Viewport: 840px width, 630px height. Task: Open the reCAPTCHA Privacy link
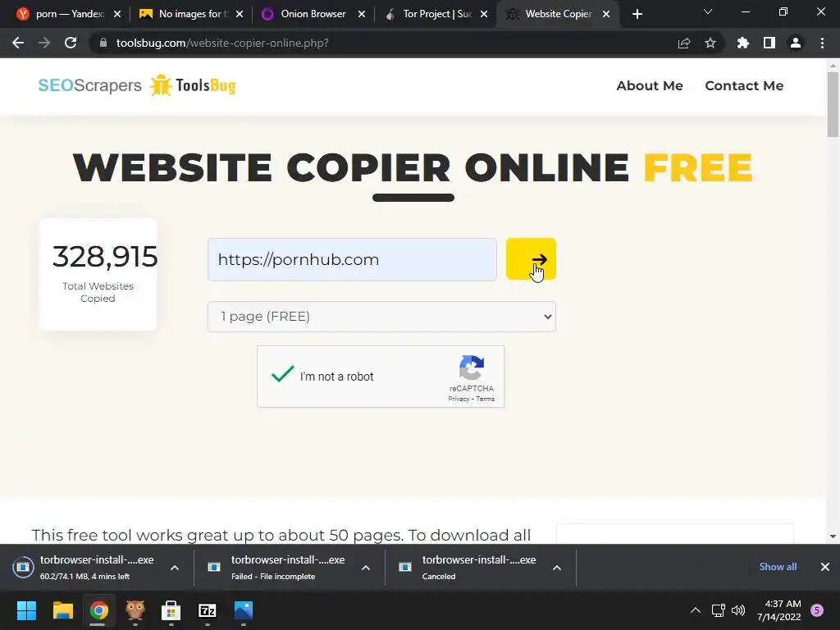[x=459, y=399]
